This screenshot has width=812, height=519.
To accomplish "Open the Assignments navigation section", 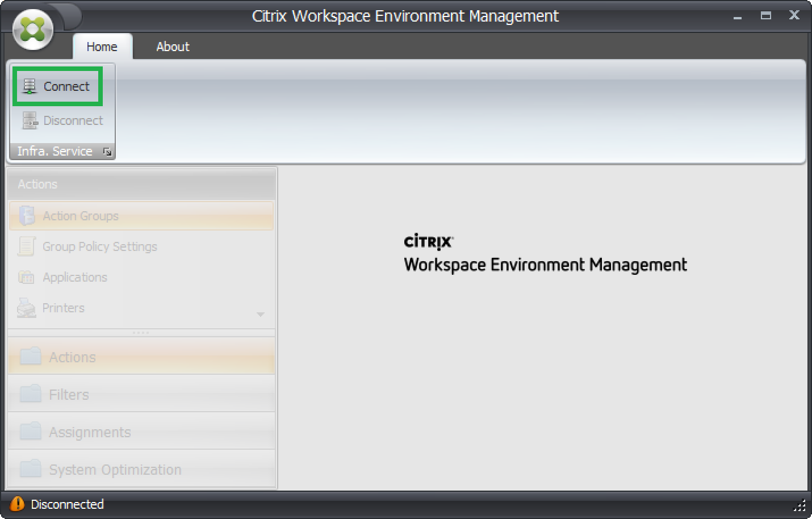I will tap(90, 432).
